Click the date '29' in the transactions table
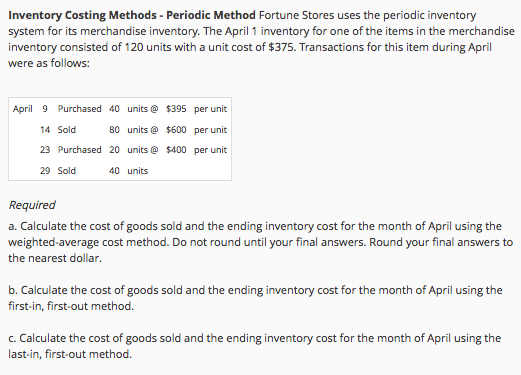Viewport: 521px width, 375px height. [x=45, y=171]
